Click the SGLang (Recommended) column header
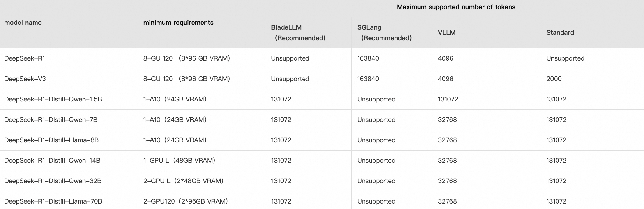The image size is (644, 209). [x=384, y=33]
